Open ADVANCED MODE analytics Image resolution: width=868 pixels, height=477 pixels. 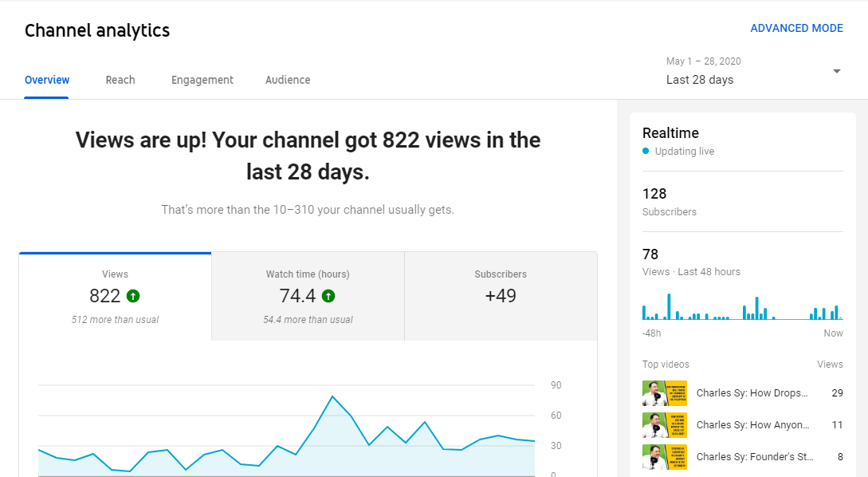click(x=796, y=28)
